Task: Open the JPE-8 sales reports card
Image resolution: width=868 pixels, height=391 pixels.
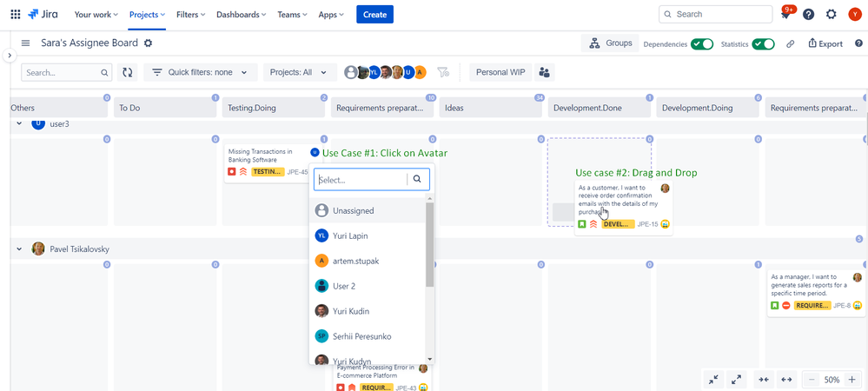Action: [x=815, y=294]
